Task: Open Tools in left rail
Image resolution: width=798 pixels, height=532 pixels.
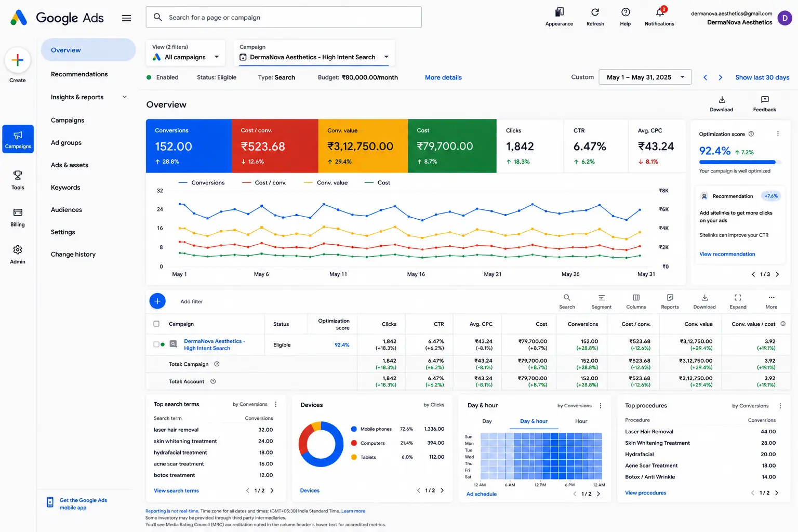Action: pyautogui.click(x=18, y=180)
